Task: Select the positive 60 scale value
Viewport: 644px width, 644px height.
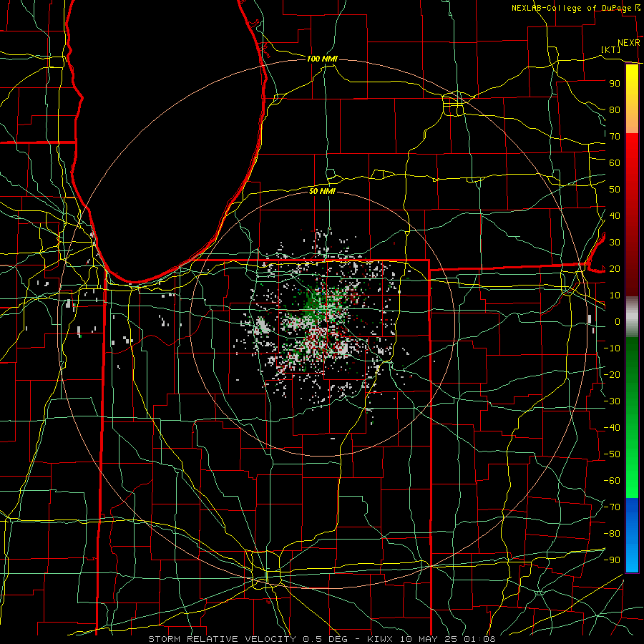Action: click(615, 163)
